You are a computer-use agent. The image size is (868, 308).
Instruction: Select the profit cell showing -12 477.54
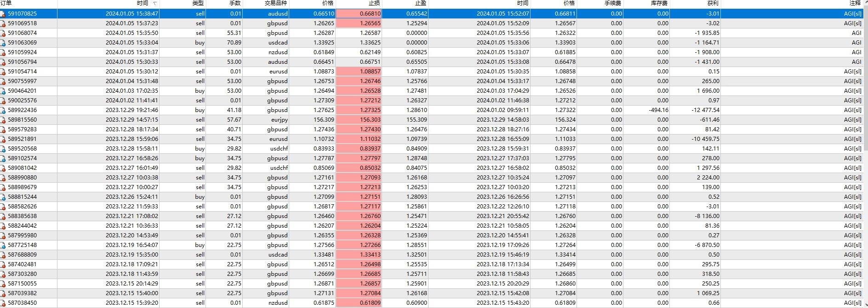click(706, 110)
